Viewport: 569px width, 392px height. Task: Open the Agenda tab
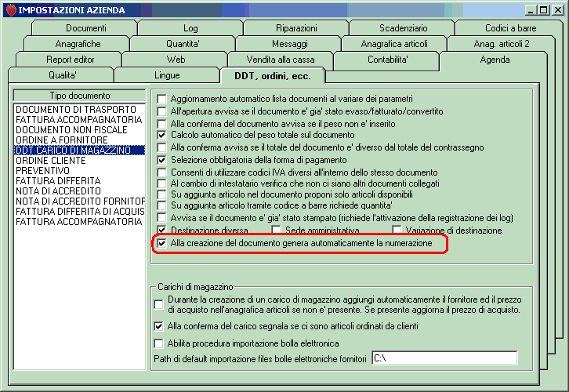495,59
